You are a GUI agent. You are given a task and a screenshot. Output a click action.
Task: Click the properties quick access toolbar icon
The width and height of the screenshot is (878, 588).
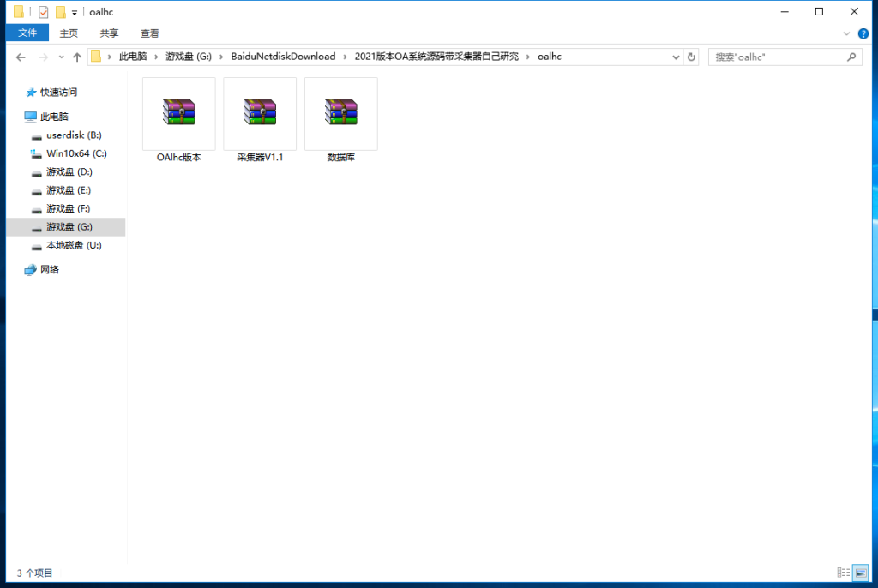[x=44, y=12]
